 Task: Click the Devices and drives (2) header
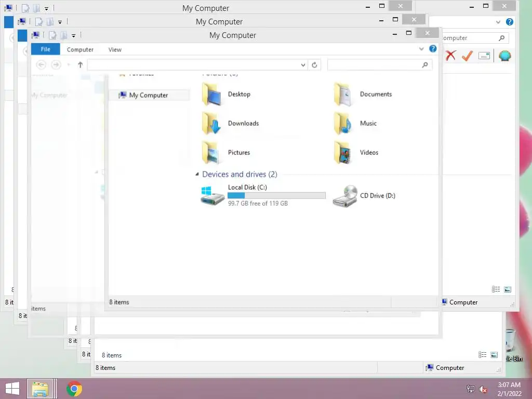pyautogui.click(x=240, y=175)
